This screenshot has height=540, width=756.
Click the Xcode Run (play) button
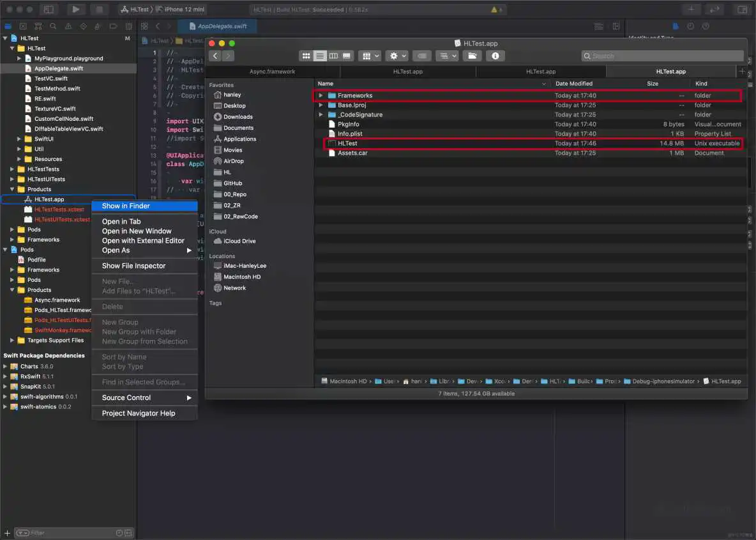[76, 9]
